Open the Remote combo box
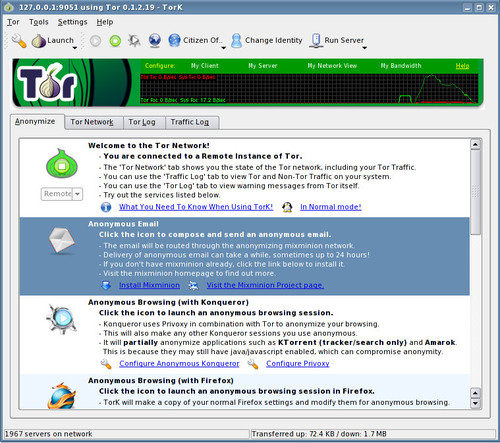Viewport: 500px width, 443px height. (62, 194)
